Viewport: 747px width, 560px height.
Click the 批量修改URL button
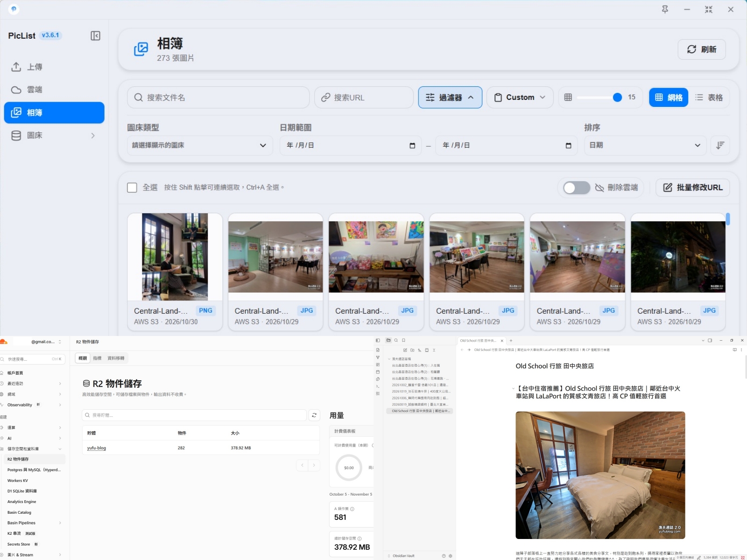(693, 188)
